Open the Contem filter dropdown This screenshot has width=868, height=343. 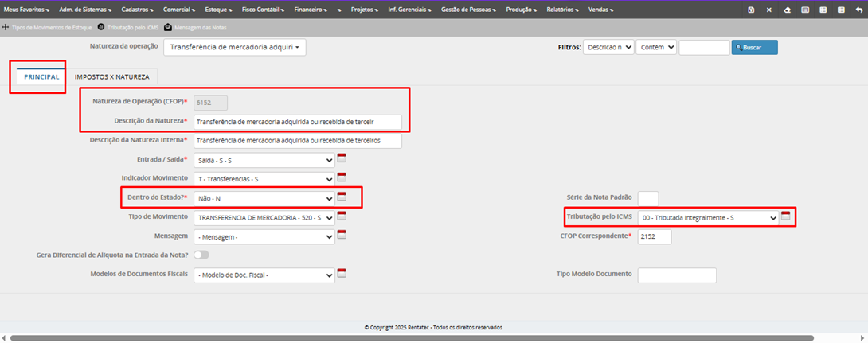coord(656,48)
